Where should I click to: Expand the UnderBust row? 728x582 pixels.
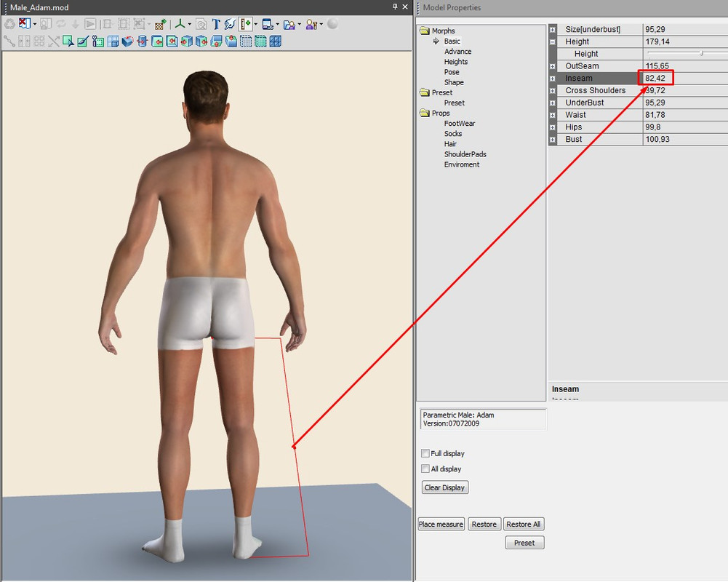pyautogui.click(x=553, y=103)
